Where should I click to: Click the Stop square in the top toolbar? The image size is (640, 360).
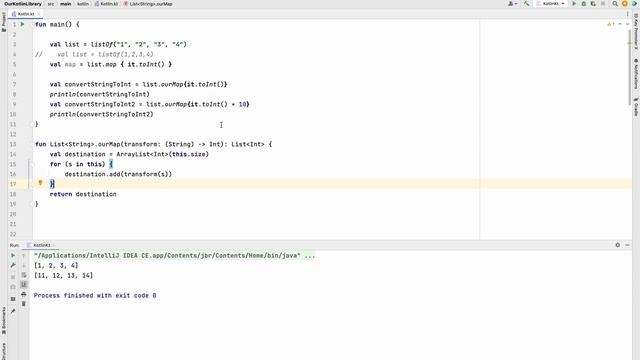coord(603,4)
